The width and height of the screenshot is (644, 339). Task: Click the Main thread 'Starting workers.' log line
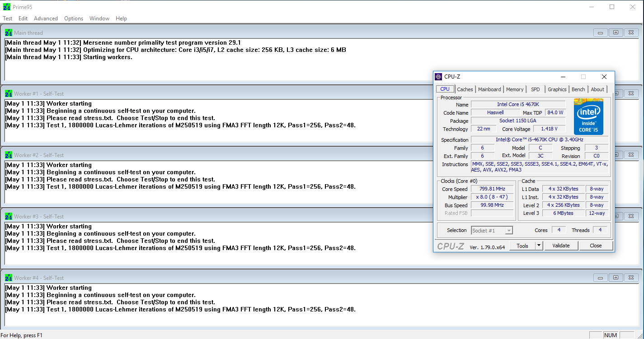pos(69,57)
